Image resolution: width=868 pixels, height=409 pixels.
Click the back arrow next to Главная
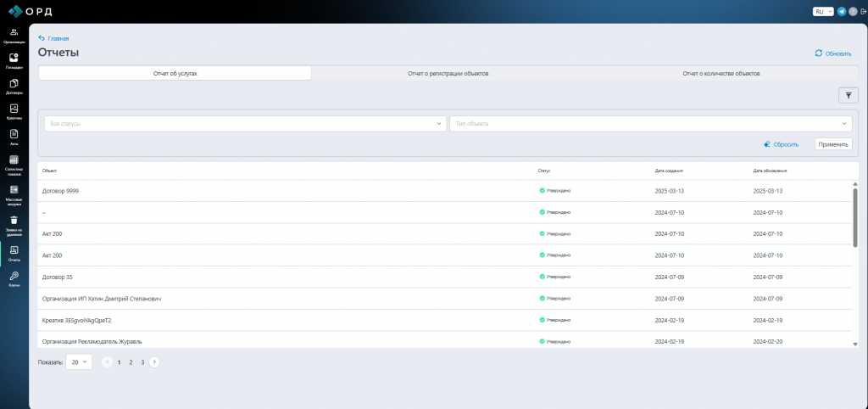pyautogui.click(x=41, y=38)
